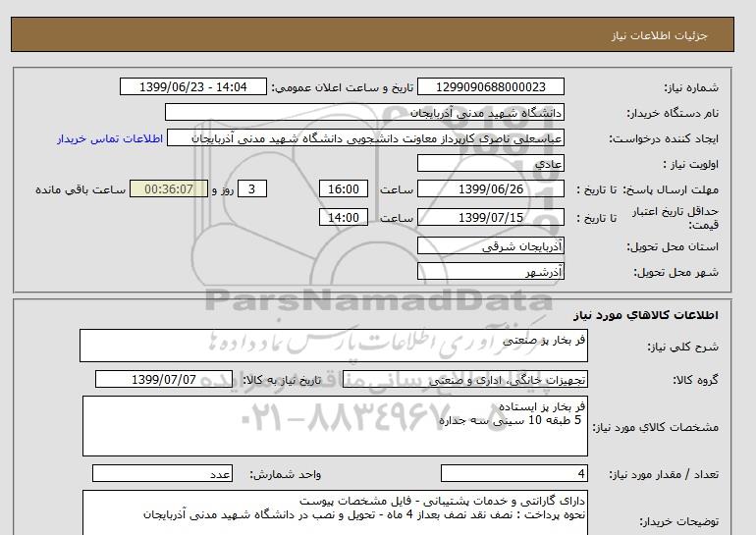
Task: Click the label مهلت ارسال پاسخ
Action: tap(673, 189)
